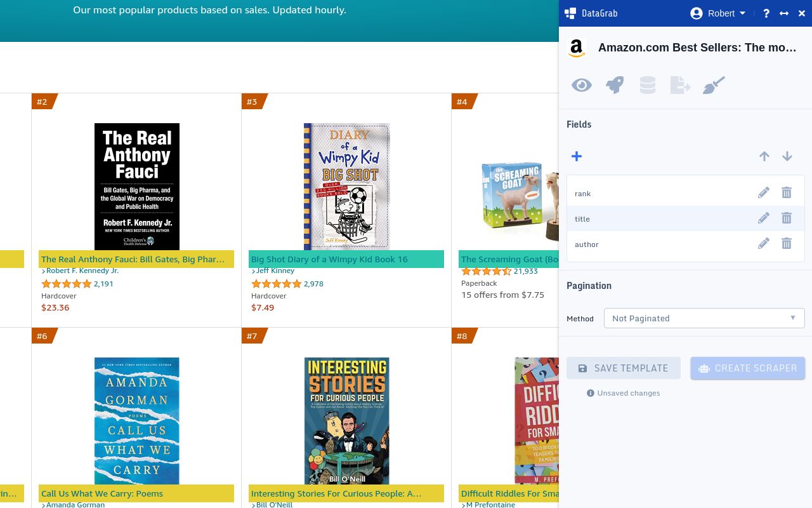Screen dimensions: 812x508
Task: Open the Pagination Method dropdown
Action: pos(704,318)
